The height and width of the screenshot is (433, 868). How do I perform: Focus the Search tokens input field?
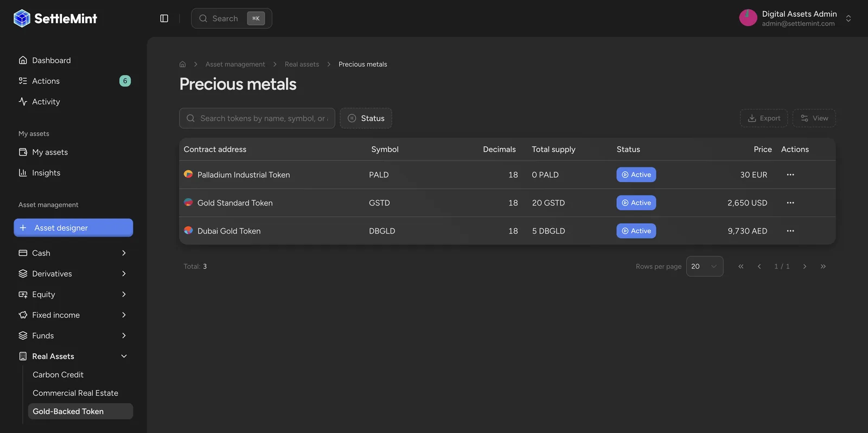257,118
